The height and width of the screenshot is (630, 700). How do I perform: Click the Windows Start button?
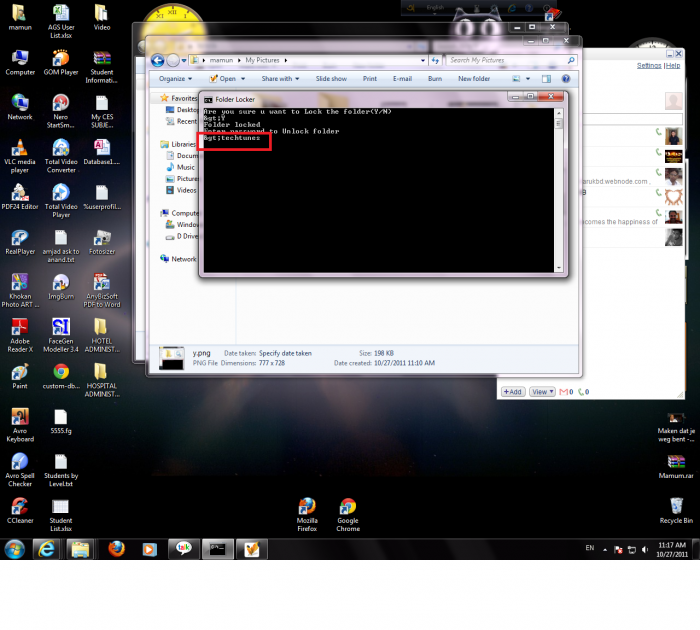pyautogui.click(x=15, y=549)
